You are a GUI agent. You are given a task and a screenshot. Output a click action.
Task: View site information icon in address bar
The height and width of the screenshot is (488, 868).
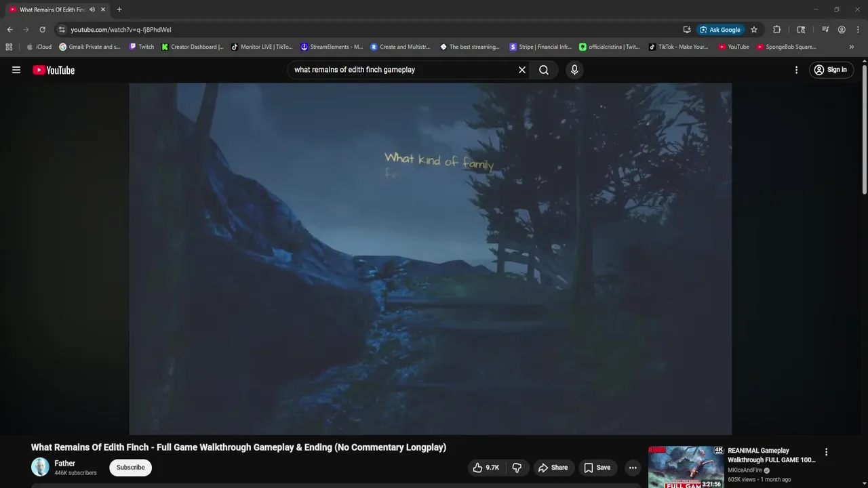pyautogui.click(x=62, y=30)
